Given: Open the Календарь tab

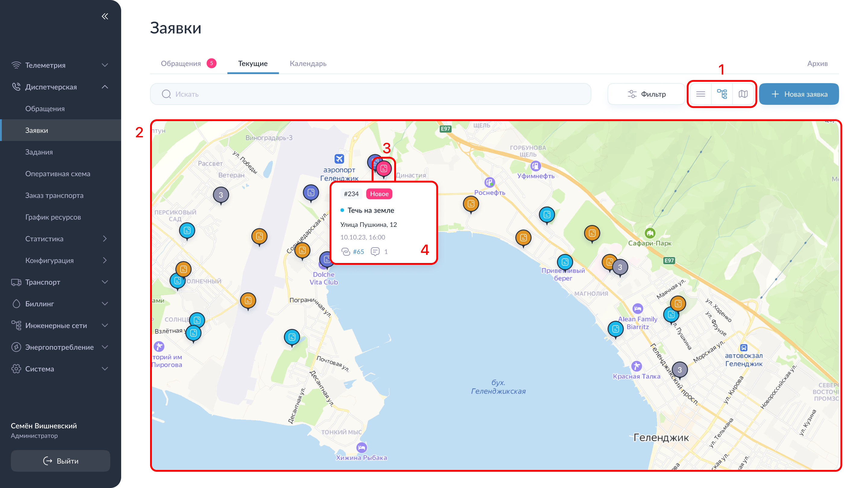Looking at the screenshot, I should pos(308,63).
